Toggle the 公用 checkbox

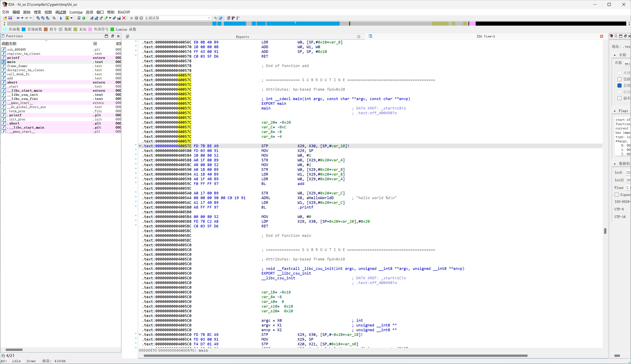coord(620,86)
